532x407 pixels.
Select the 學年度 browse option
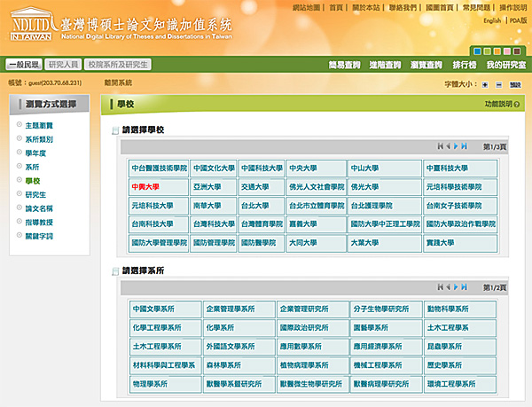pos(35,153)
